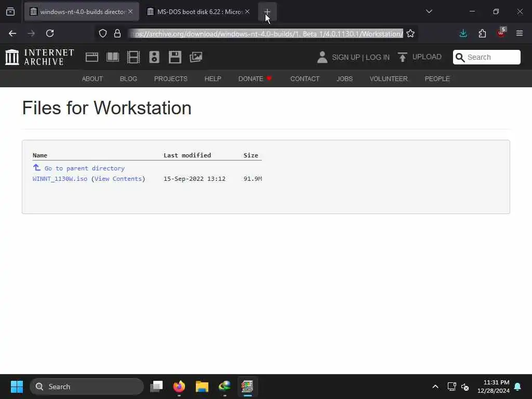
Task: Open Task View on taskbar
Action: pos(156,387)
